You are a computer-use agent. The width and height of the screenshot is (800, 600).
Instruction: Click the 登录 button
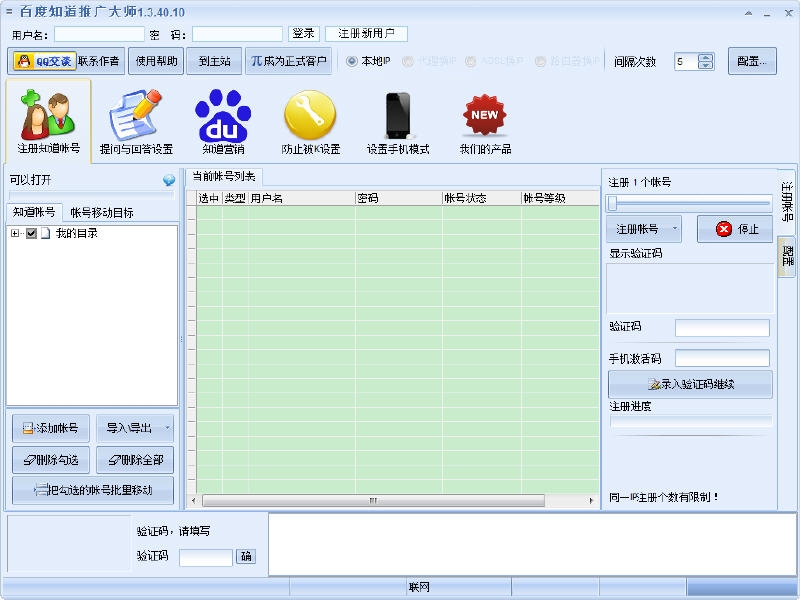pyautogui.click(x=304, y=34)
